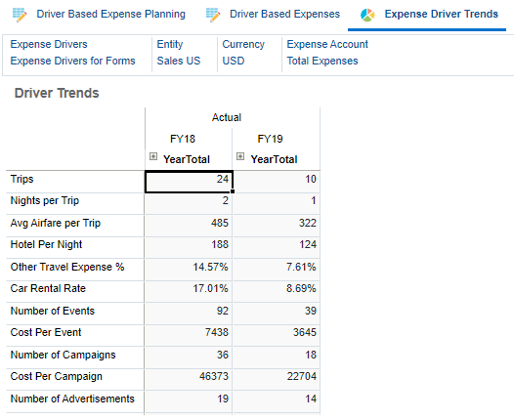Viewport: 514px width, 420px height.
Task: Click the Expense Driver Trends pie chart icon
Action: (x=367, y=15)
